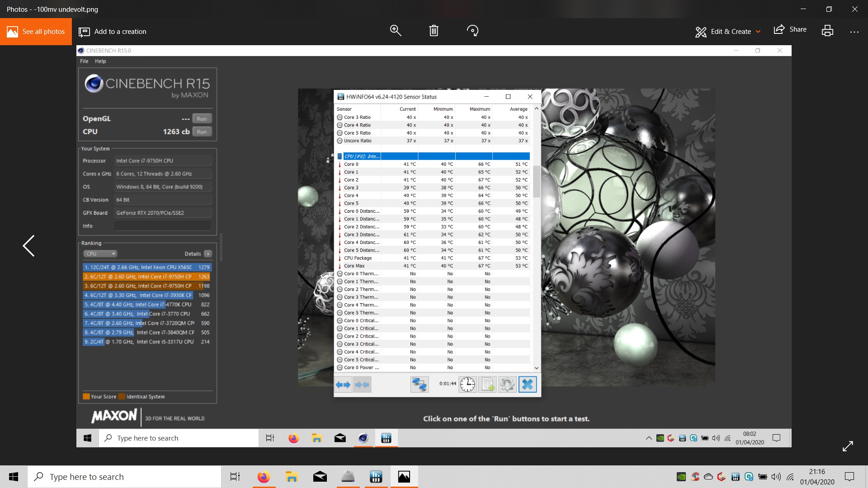This screenshot has width=868, height=488.
Task: Zoom the photo with the magnifier icon
Action: [396, 31]
